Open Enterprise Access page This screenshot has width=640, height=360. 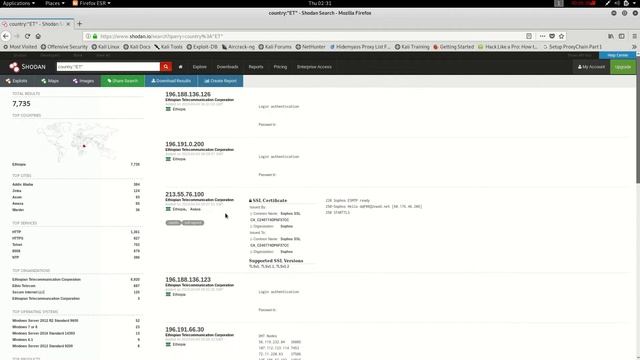pos(314,67)
